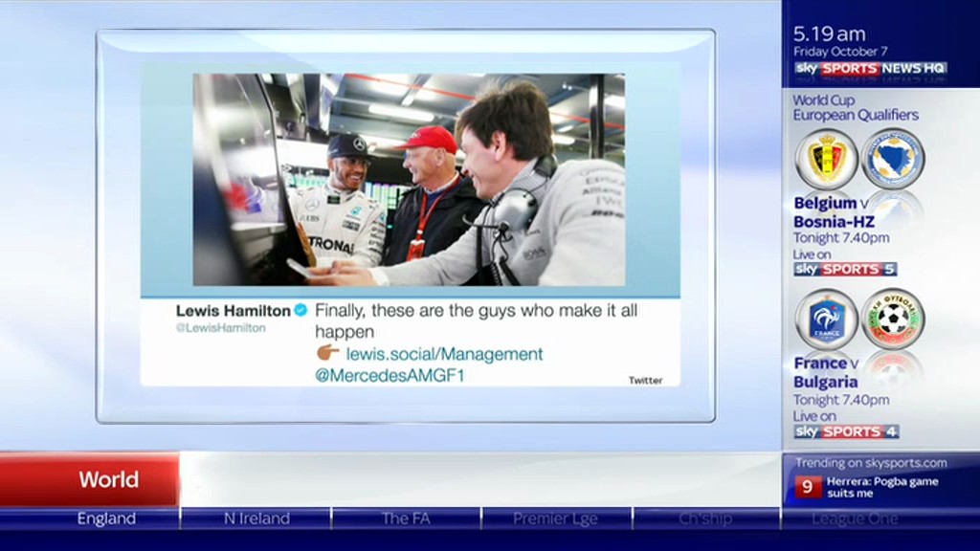The image size is (980, 551).
Task: Open the @LewisHamilton handle
Action: [x=221, y=328]
